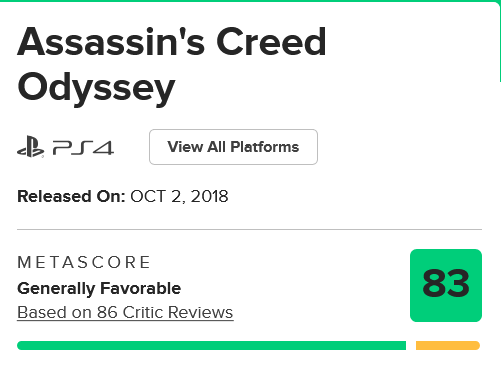Click the horizontal divider above Metascore
The height and width of the screenshot is (369, 501).
[249, 229]
